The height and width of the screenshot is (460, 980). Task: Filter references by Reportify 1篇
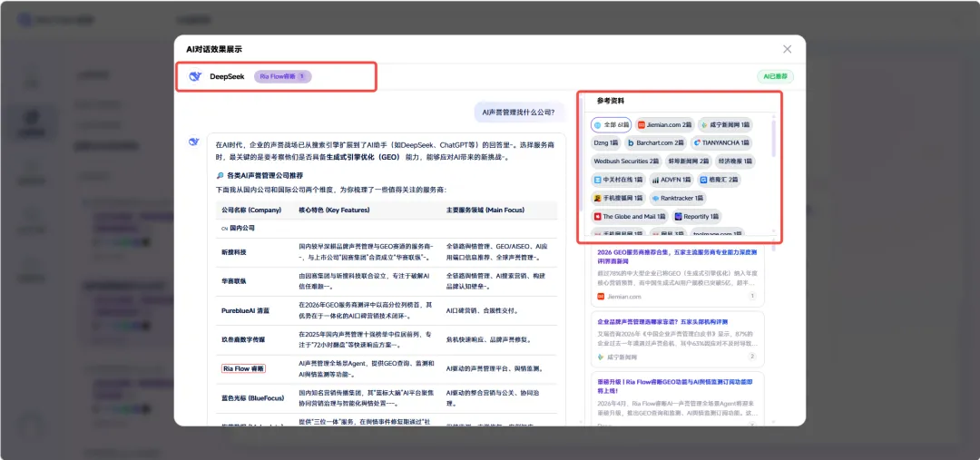(x=697, y=217)
